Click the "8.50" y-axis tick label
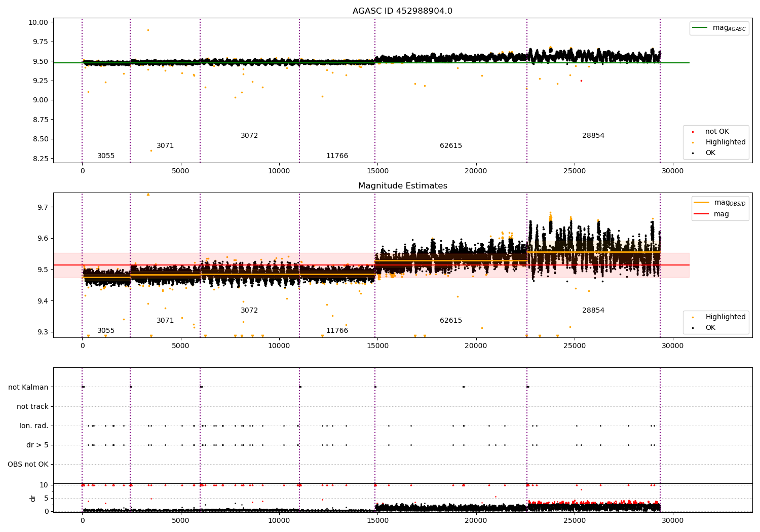 [40, 139]
